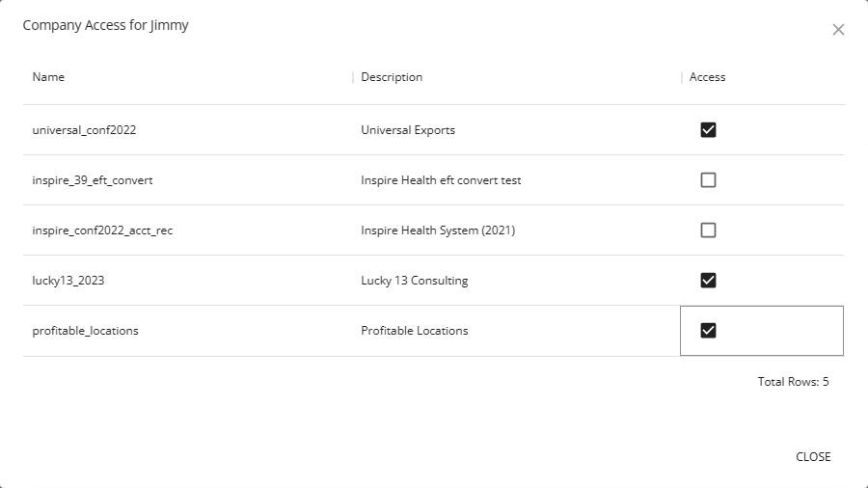
Task: Select the Inspire Health eft convert test description
Action: (x=441, y=180)
